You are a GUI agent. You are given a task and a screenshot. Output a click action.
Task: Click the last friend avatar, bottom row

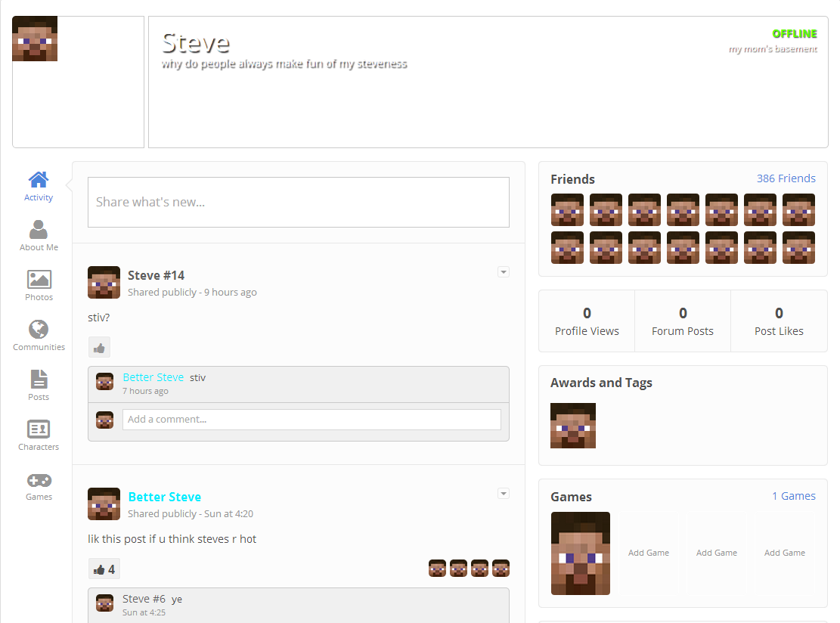click(x=798, y=247)
